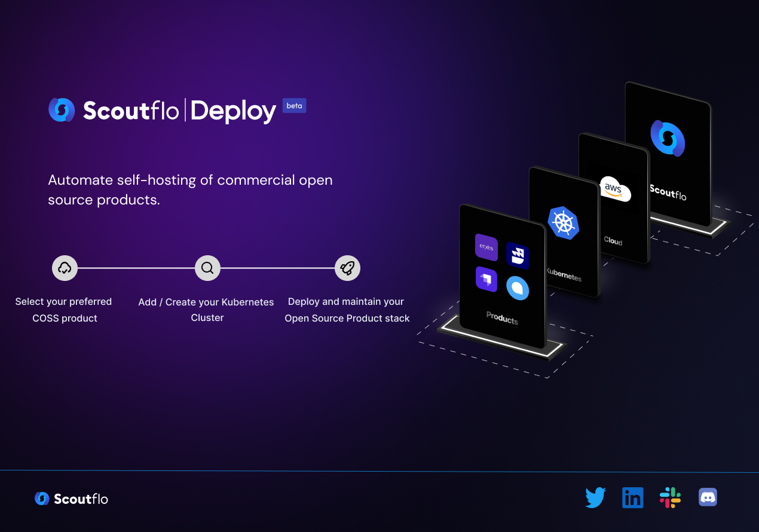This screenshot has height=532, width=759.
Task: Click the cloud checkmark step icon
Action: coord(65,268)
